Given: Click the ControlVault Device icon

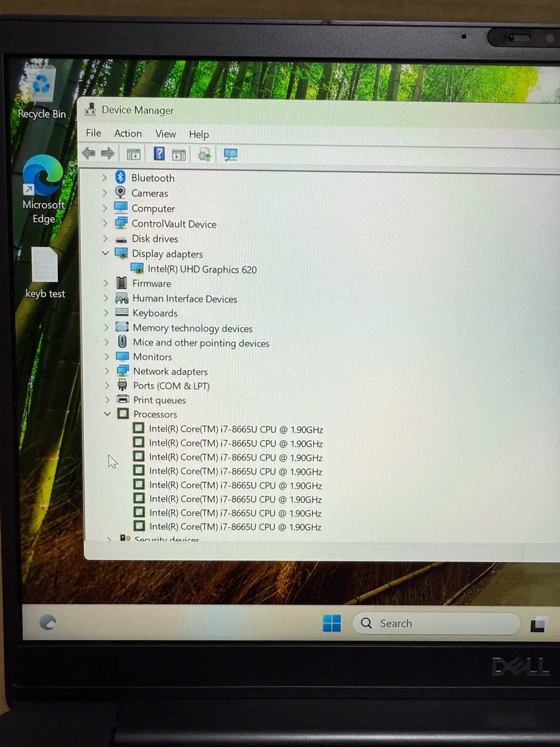Looking at the screenshot, I should point(121,223).
